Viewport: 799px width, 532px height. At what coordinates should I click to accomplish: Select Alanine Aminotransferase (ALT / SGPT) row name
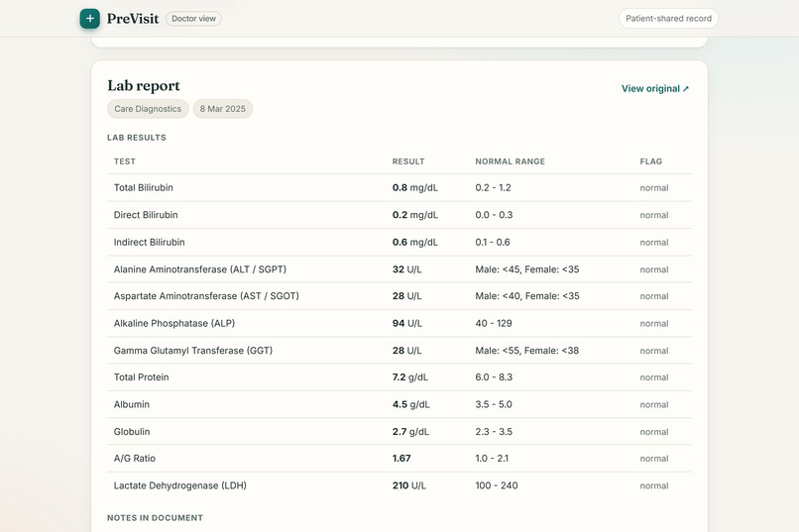pos(200,269)
